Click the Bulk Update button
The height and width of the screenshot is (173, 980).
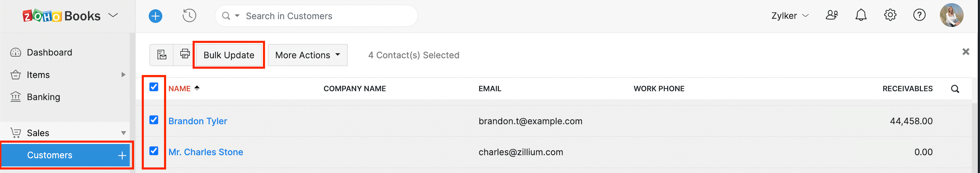[229, 55]
